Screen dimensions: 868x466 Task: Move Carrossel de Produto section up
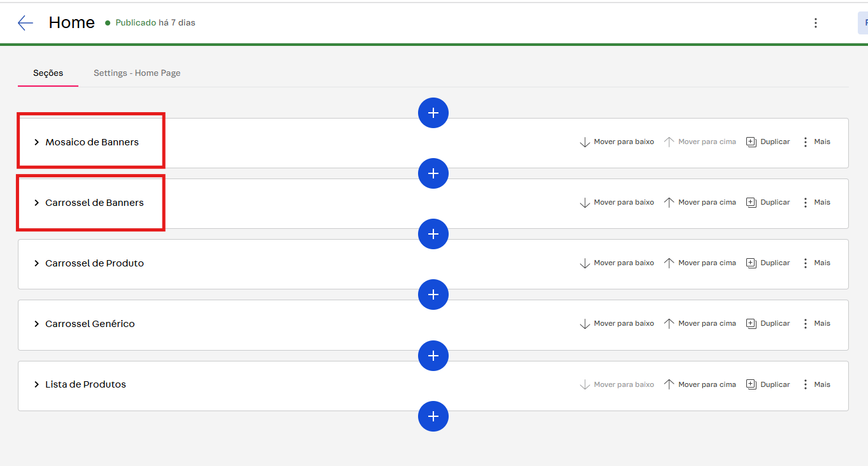click(x=700, y=263)
